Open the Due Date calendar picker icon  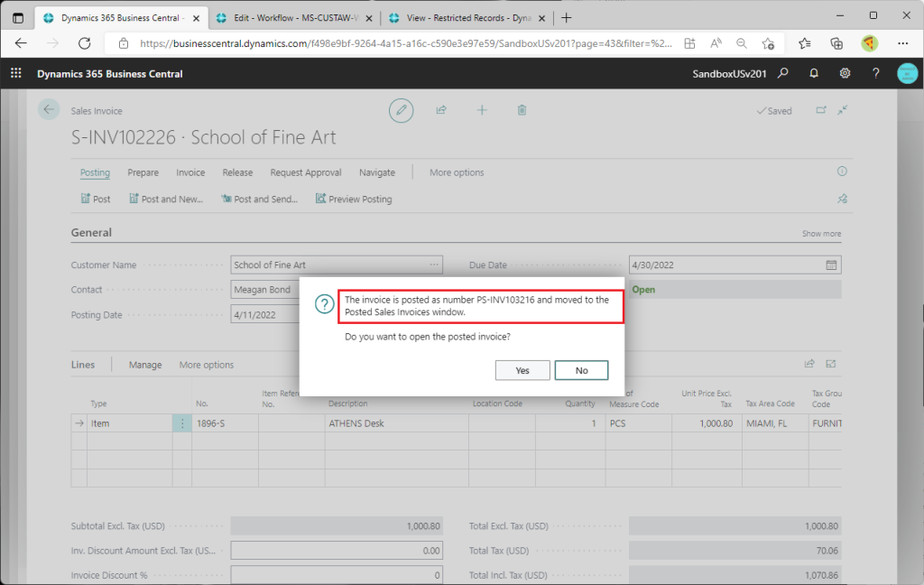[x=831, y=265]
